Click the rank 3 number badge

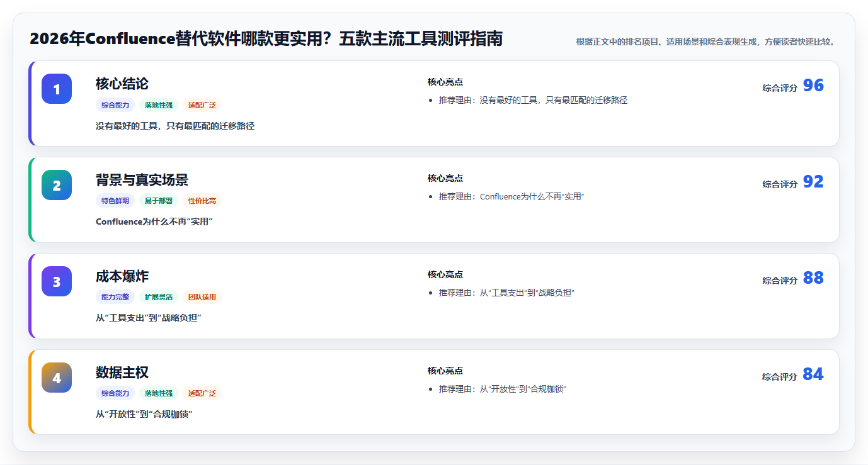point(57,281)
